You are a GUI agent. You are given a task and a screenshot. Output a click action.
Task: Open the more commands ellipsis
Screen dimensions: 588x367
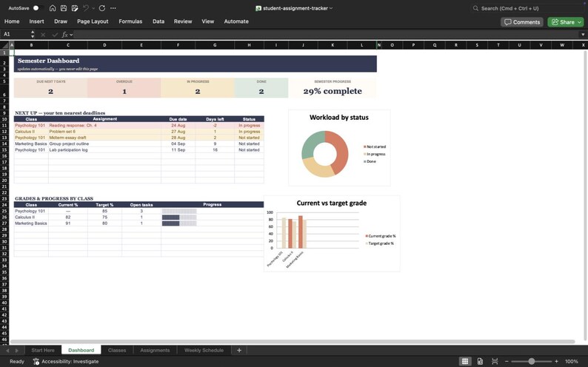point(113,8)
